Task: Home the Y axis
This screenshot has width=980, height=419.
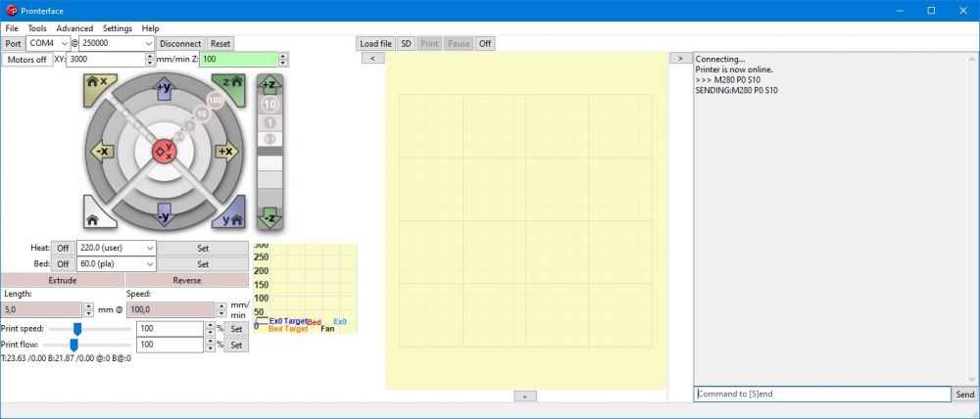Action: click(x=229, y=213)
